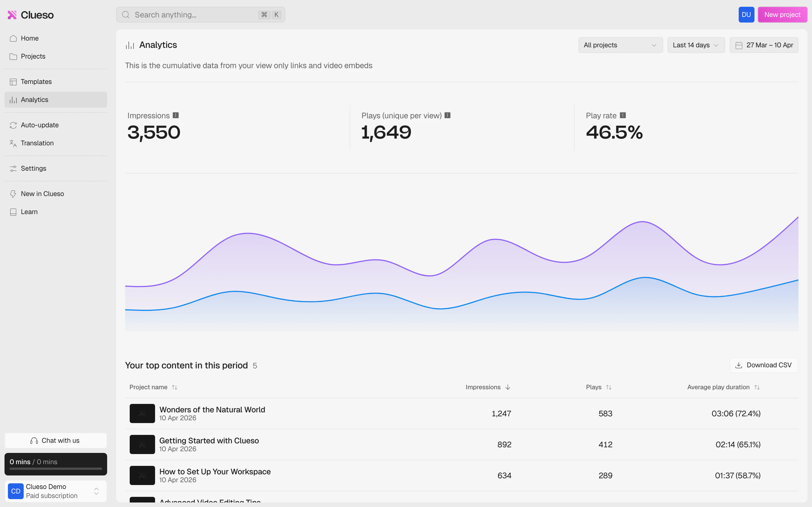This screenshot has height=507, width=812.
Task: Expand the Last 14 days dropdown
Action: 696,45
